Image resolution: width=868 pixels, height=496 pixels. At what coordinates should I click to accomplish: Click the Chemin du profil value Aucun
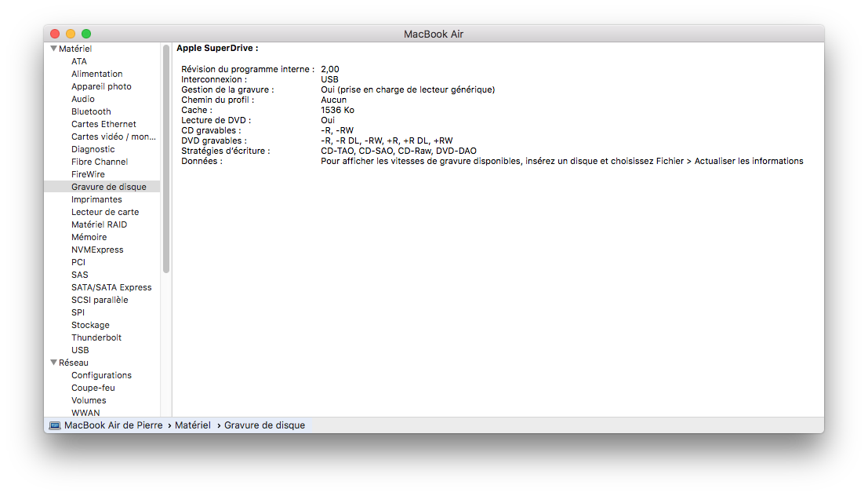click(x=334, y=100)
